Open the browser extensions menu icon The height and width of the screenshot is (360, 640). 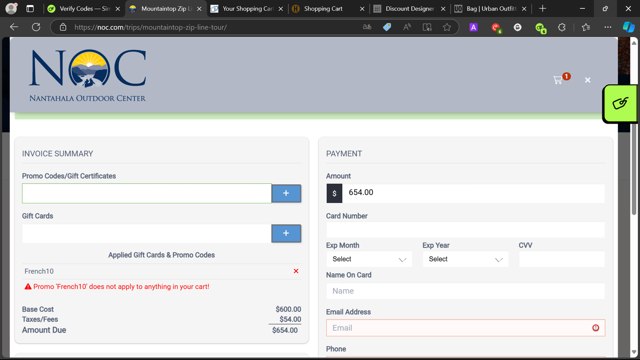coord(562,27)
